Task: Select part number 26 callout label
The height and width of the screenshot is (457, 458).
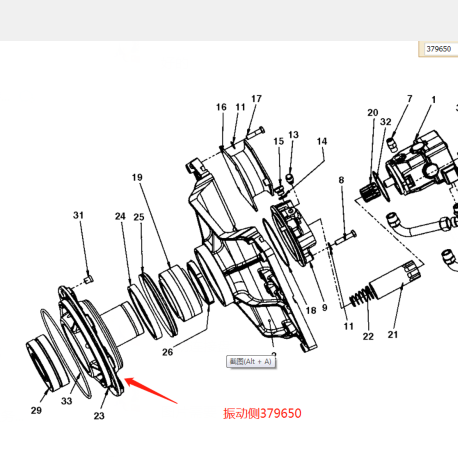Action: pyautogui.click(x=168, y=352)
